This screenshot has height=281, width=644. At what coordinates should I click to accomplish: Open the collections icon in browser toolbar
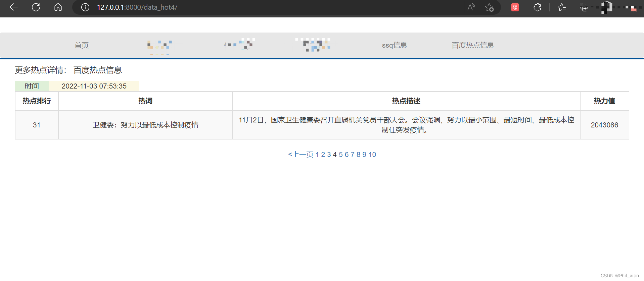[x=584, y=7]
